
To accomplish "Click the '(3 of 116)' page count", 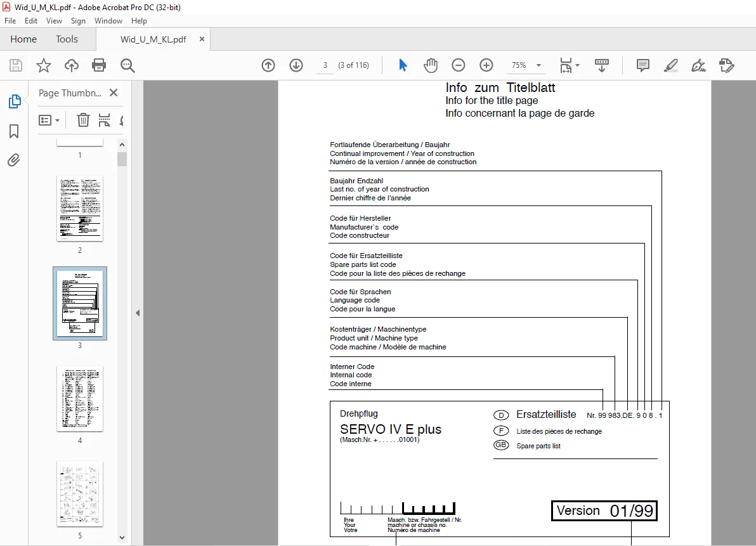I will [x=353, y=65].
